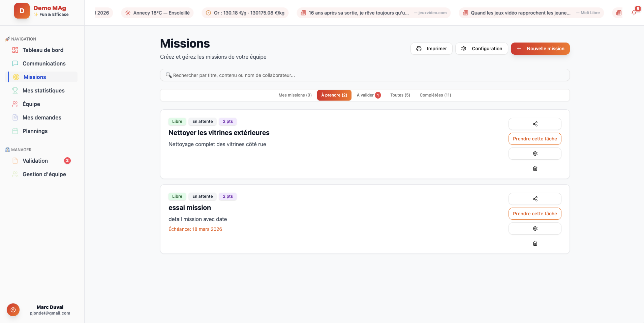644x323 pixels.
Task: Select the Tableau de bord grid icon
Action: coord(15,50)
